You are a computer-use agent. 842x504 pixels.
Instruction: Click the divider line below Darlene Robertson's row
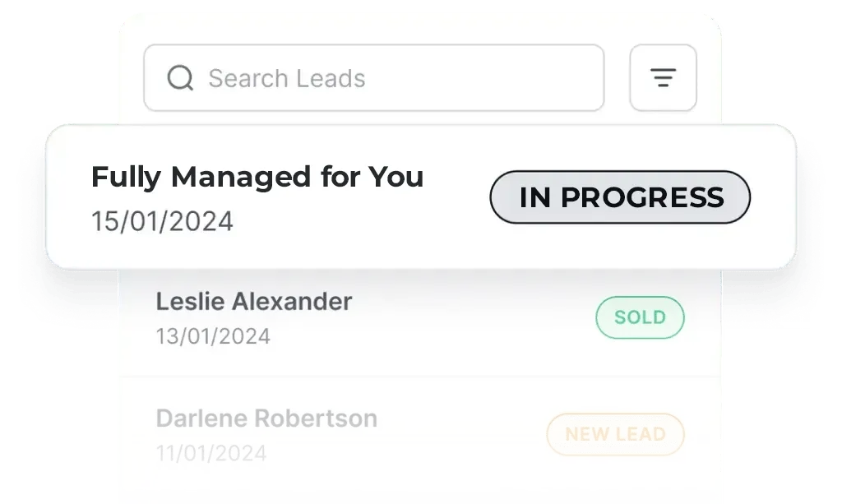coord(419,494)
